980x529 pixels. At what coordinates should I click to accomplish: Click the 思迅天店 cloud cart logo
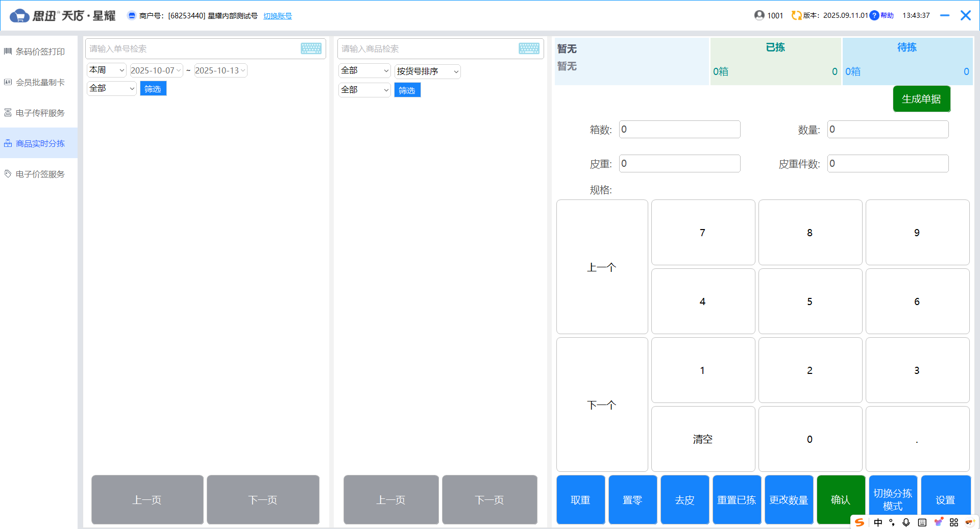point(19,16)
